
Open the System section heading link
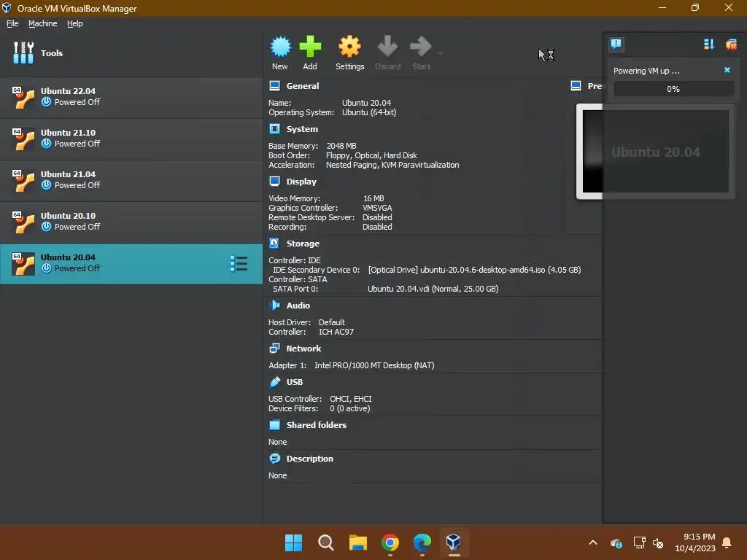pos(302,129)
